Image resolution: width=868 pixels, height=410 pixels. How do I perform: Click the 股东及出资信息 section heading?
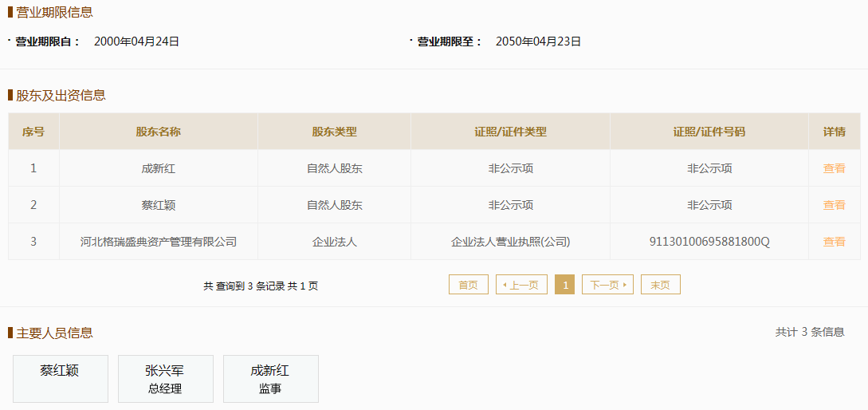61,95
